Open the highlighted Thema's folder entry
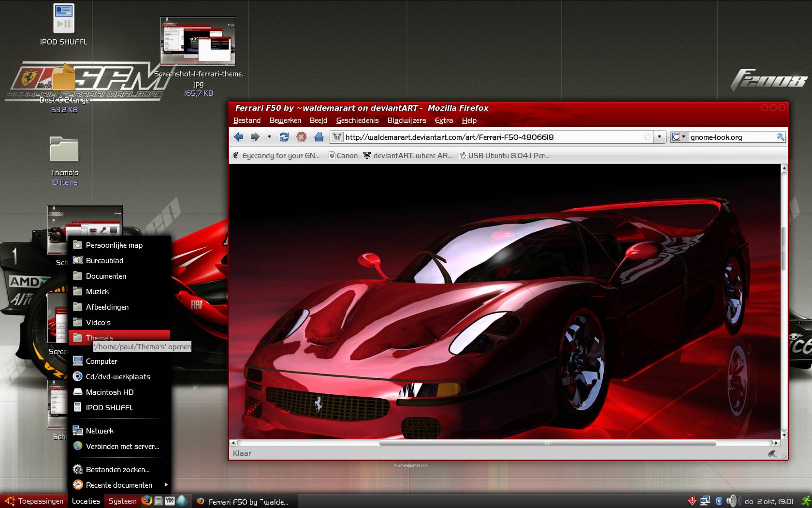Viewport: 812px width, 508px height. pos(119,338)
